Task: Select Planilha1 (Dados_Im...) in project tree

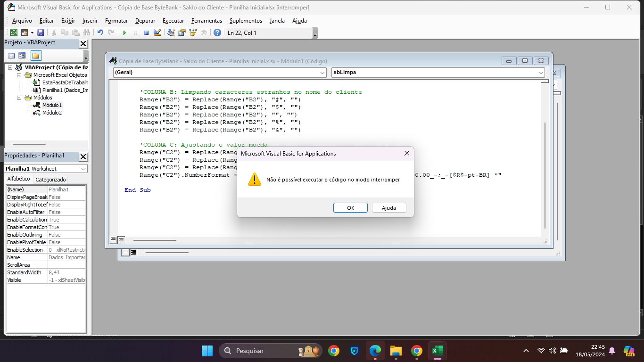Action: coord(65,90)
